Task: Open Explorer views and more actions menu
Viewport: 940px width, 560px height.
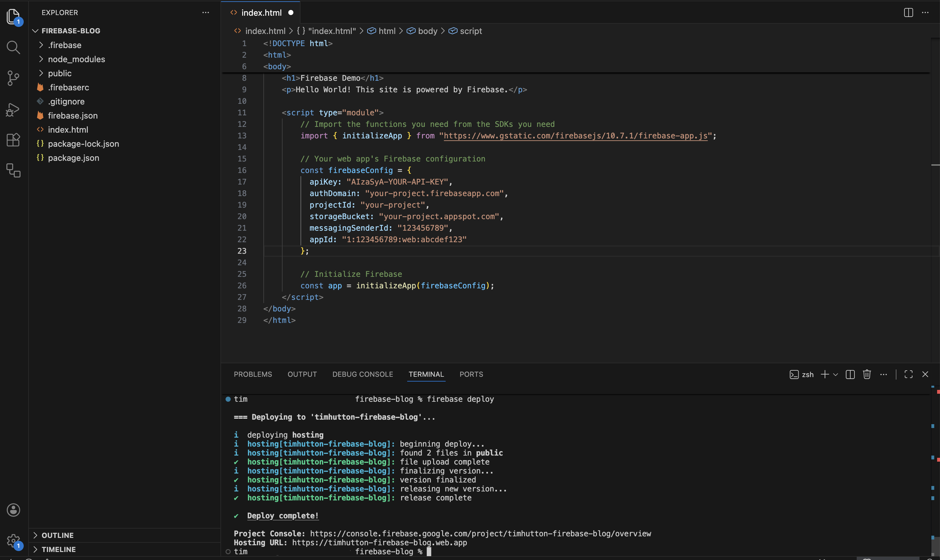Action: pyautogui.click(x=205, y=12)
